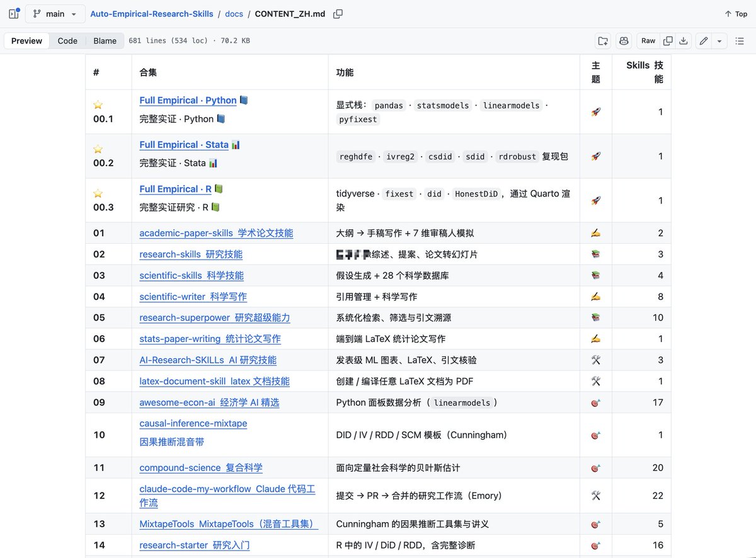
Task: Open stats-paper-writing link
Action: [x=210, y=339]
